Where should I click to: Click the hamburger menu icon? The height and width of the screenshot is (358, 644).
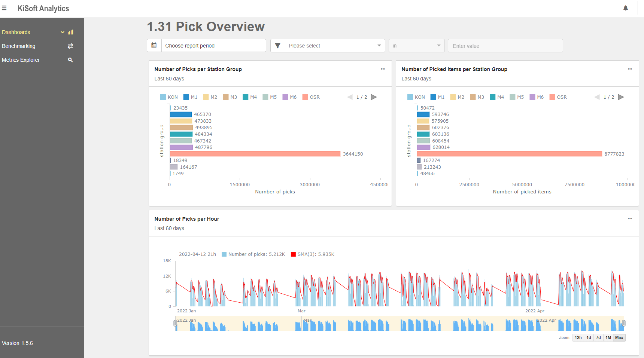point(4,8)
